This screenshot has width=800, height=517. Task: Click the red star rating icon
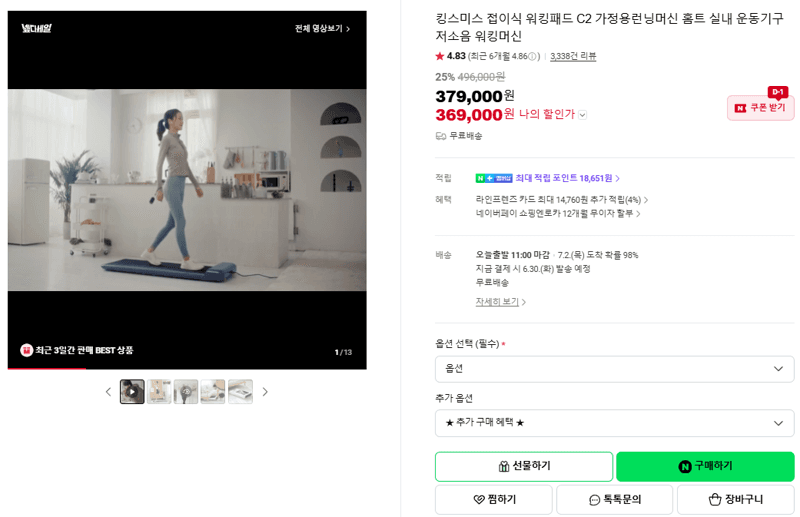(x=440, y=56)
